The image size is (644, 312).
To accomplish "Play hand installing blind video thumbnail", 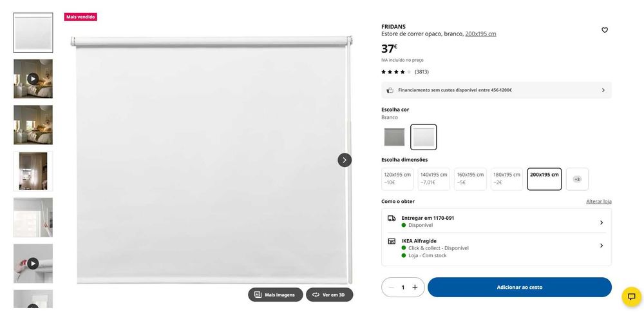I will (33, 264).
